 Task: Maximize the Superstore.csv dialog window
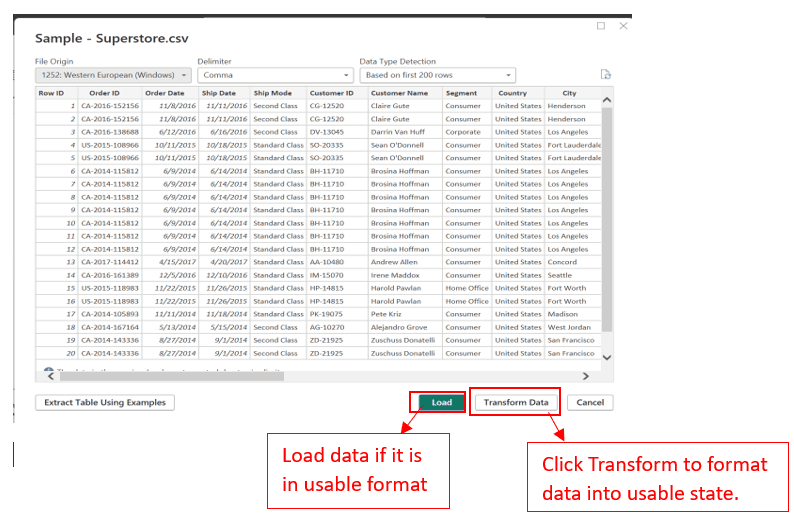pos(601,26)
